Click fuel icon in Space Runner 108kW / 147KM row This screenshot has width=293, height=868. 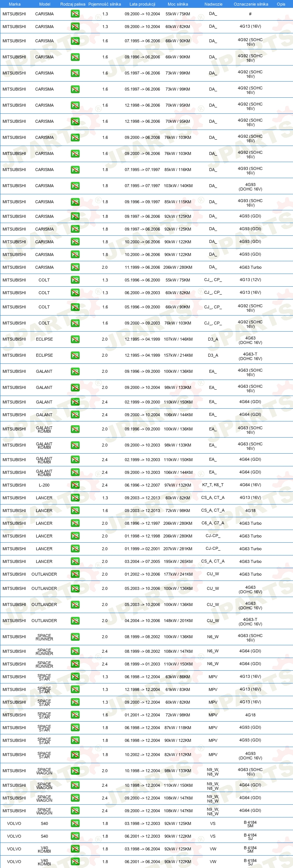point(75,651)
